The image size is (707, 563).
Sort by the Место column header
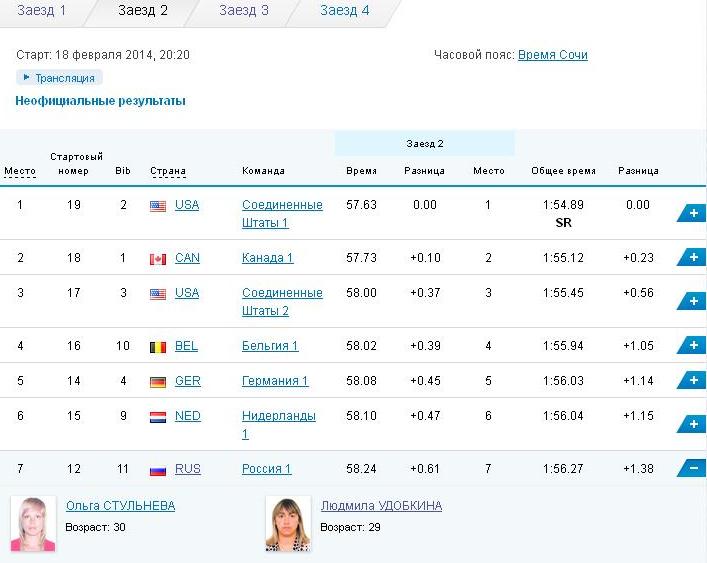tap(20, 171)
